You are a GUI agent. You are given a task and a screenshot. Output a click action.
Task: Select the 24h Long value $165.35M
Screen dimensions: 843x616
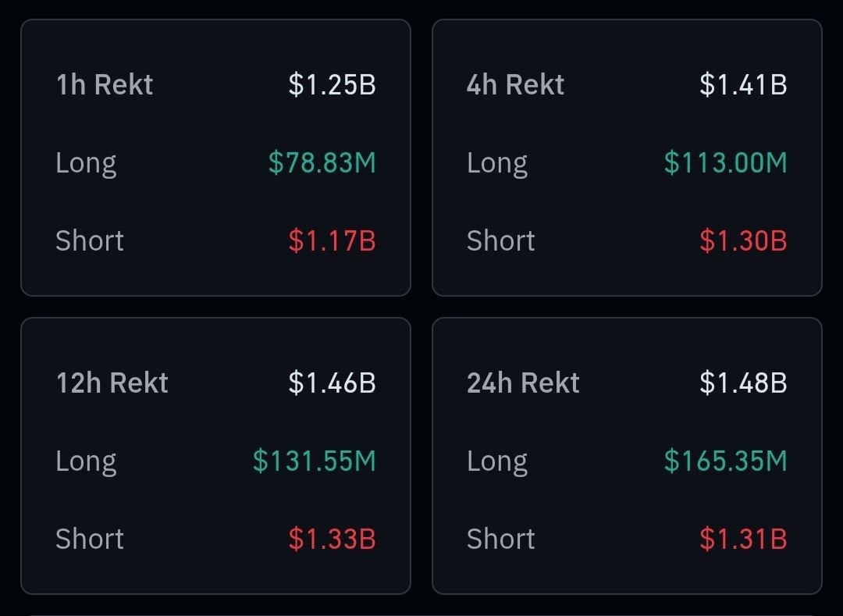tap(726, 461)
